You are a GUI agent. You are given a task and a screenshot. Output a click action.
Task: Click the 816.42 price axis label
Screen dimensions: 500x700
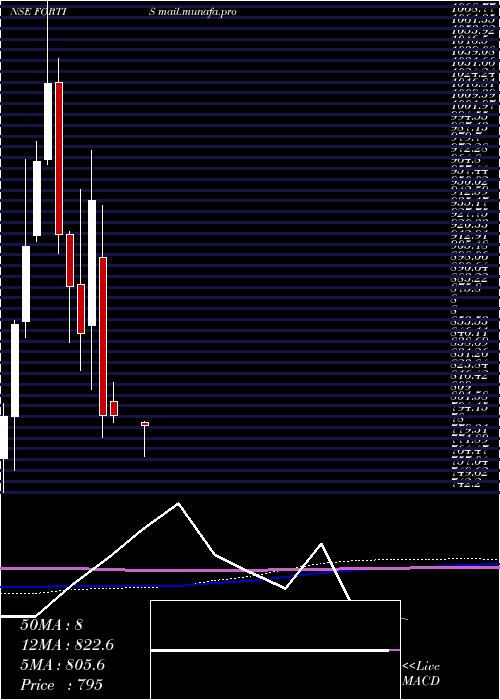click(470, 375)
